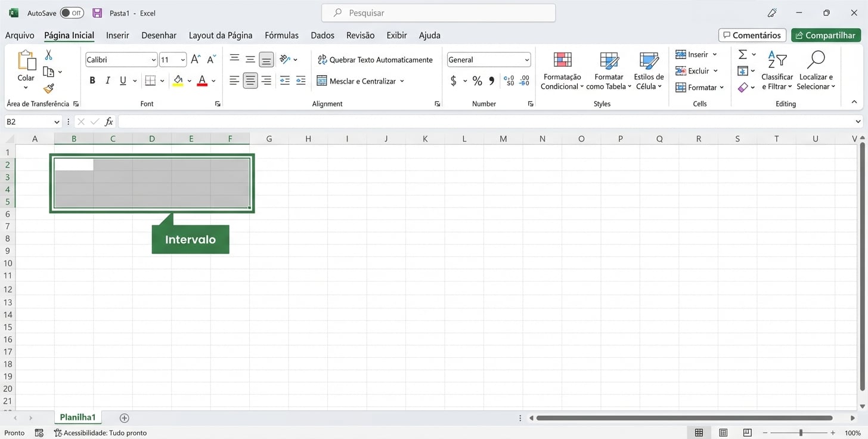The height and width of the screenshot is (439, 868).
Task: Toggle bold formatting
Action: coord(92,81)
